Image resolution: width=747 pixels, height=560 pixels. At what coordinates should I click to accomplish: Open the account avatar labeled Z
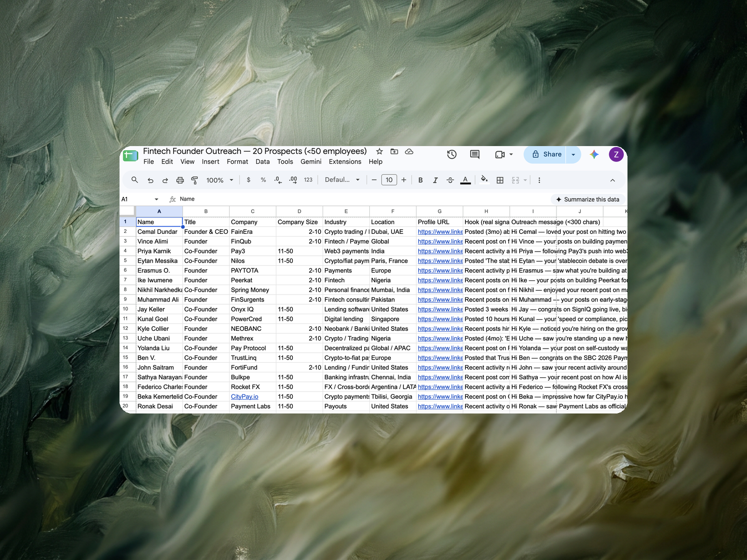[x=616, y=154]
